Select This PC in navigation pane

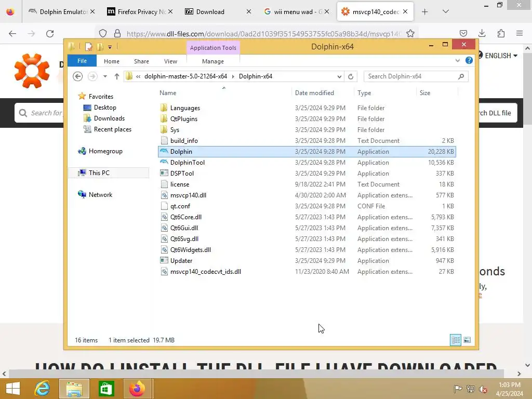pyautogui.click(x=99, y=172)
